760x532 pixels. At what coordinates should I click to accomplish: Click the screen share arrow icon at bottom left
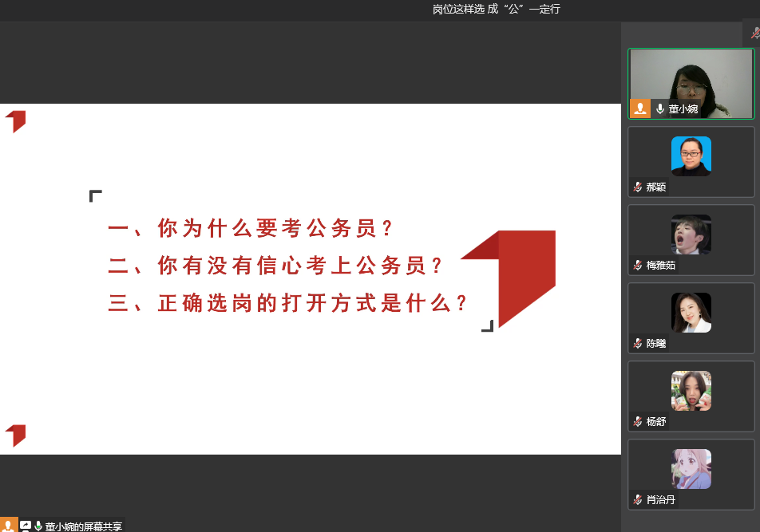tap(26, 526)
